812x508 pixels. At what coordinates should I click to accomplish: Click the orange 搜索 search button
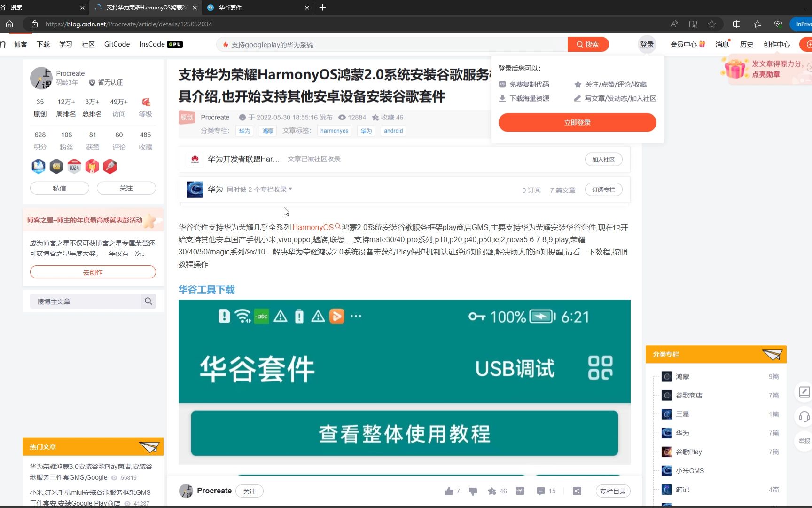tap(588, 44)
